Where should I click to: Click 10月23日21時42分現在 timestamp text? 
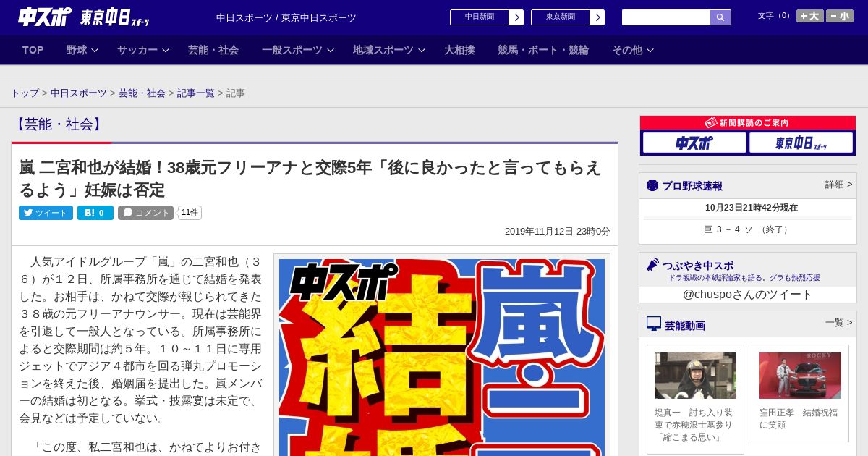tap(752, 208)
